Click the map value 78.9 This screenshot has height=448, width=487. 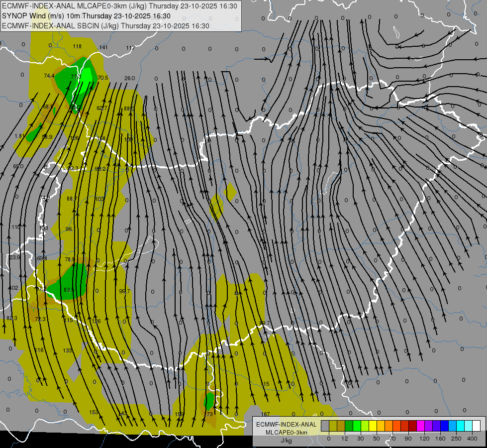pos(70,259)
